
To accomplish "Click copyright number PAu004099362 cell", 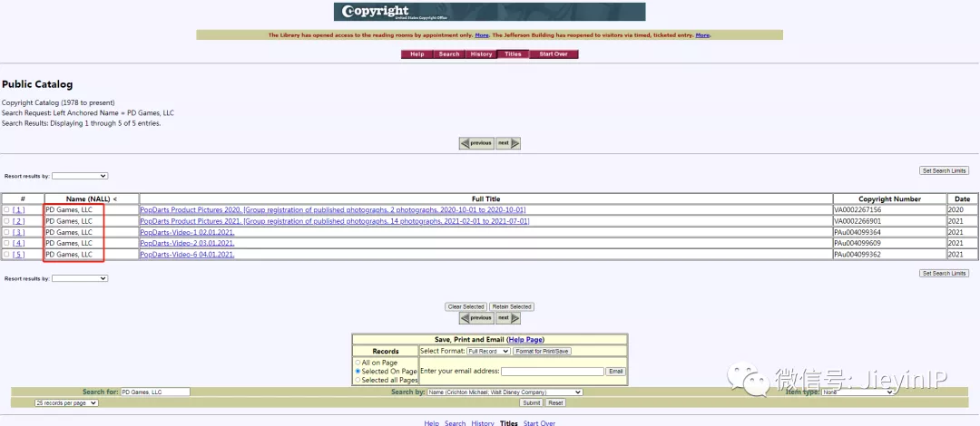I will [x=889, y=254].
